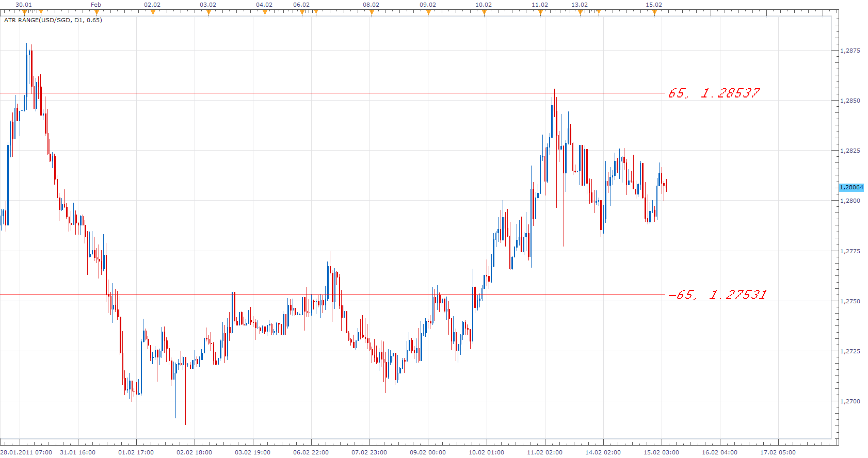This screenshot has height=458, width=868.
Task: Click the 1,2750 price axis value
Action: [x=850, y=301]
